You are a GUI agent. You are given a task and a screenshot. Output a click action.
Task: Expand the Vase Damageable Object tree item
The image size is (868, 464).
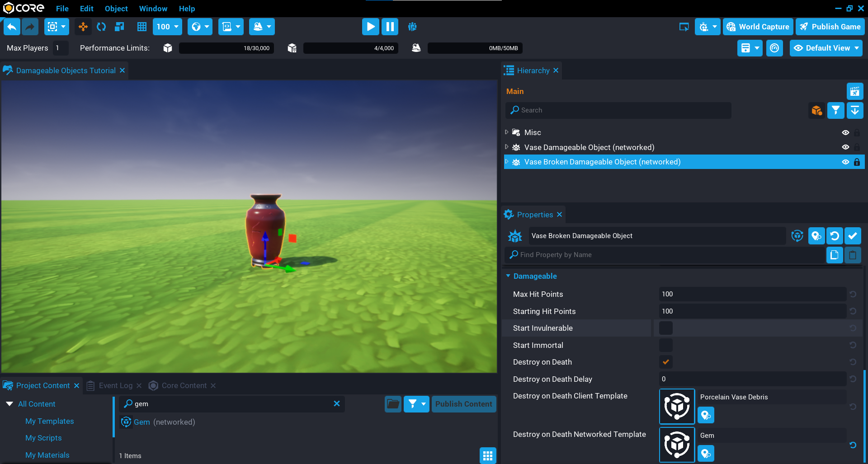507,147
